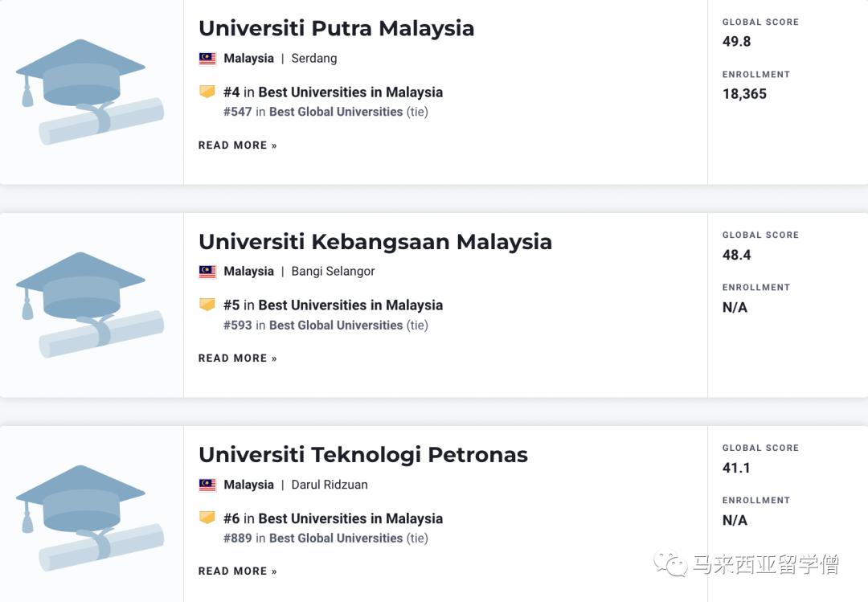Viewport: 868px width, 602px height.
Task: Click Universiti Putra Malaysia graduation cap image
Action: pos(90,92)
